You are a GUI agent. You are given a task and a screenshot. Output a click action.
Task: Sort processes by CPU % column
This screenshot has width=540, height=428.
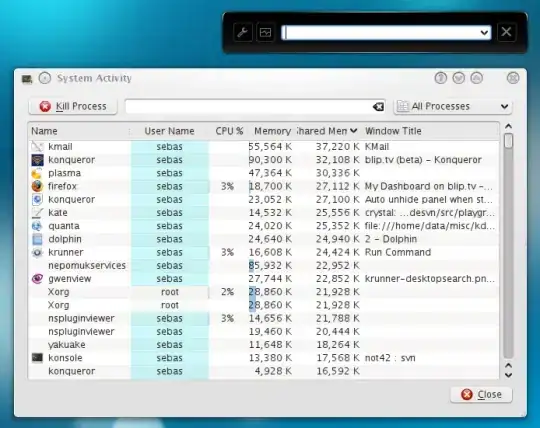click(229, 131)
